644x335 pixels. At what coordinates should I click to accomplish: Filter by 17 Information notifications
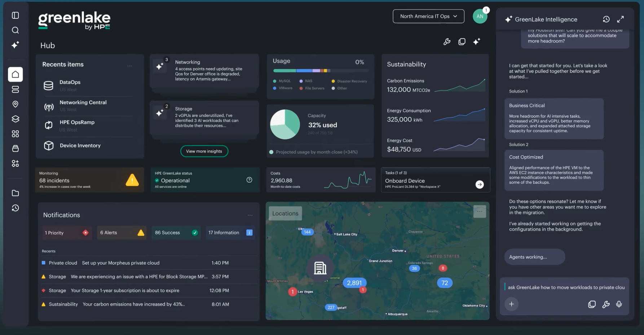pos(230,233)
